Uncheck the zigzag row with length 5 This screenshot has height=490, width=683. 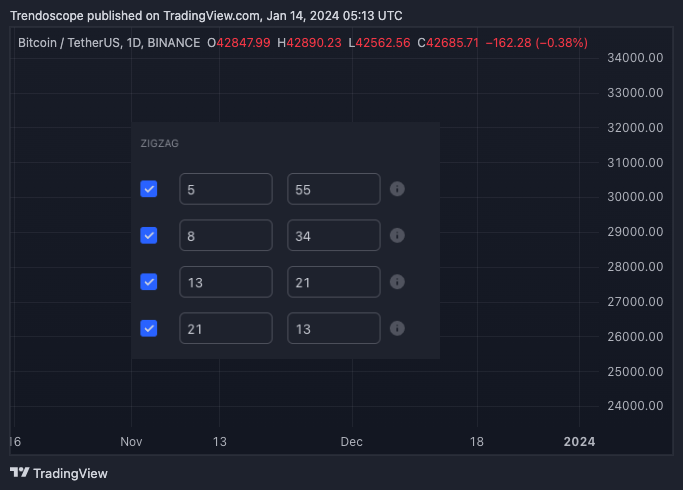149,189
